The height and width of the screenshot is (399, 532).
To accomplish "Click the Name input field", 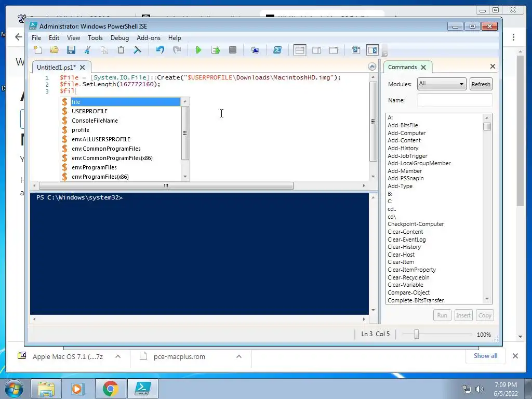I will coord(455,100).
